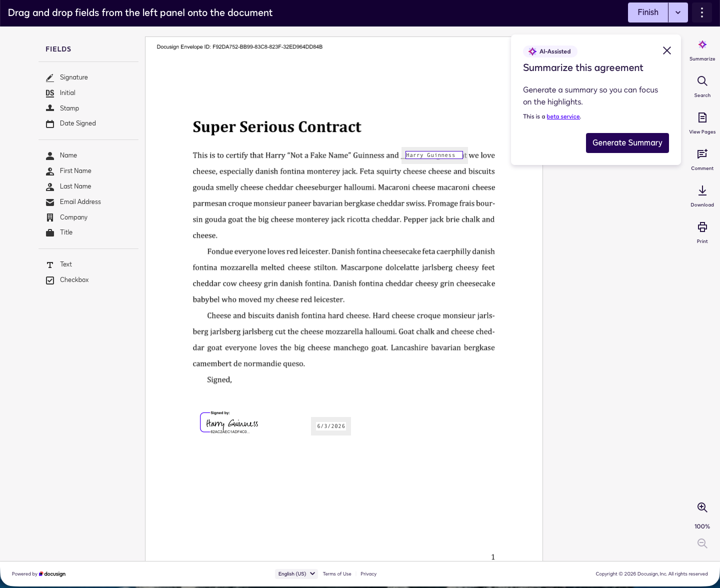This screenshot has height=588, width=720.
Task: Open the Privacy link
Action: pyautogui.click(x=368, y=574)
